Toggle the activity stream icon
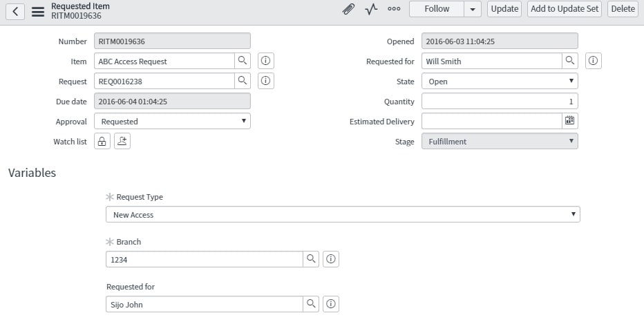The image size is (644, 322). 371,10
